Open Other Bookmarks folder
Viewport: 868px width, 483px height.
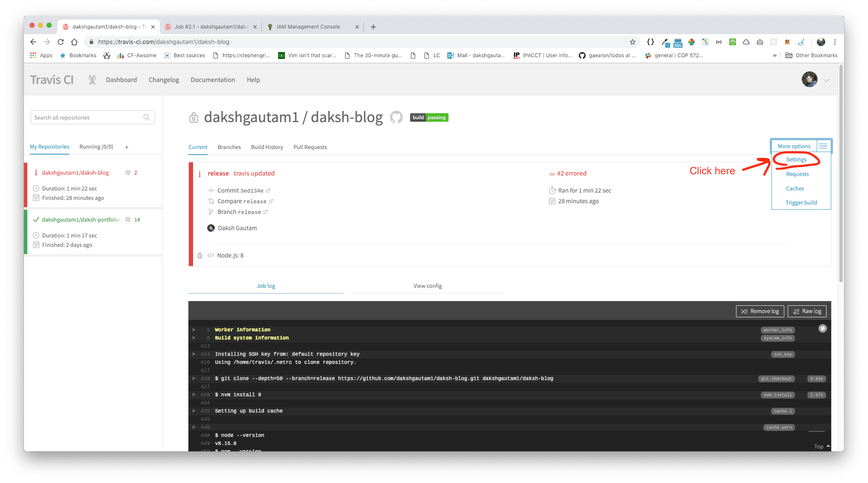pos(811,56)
